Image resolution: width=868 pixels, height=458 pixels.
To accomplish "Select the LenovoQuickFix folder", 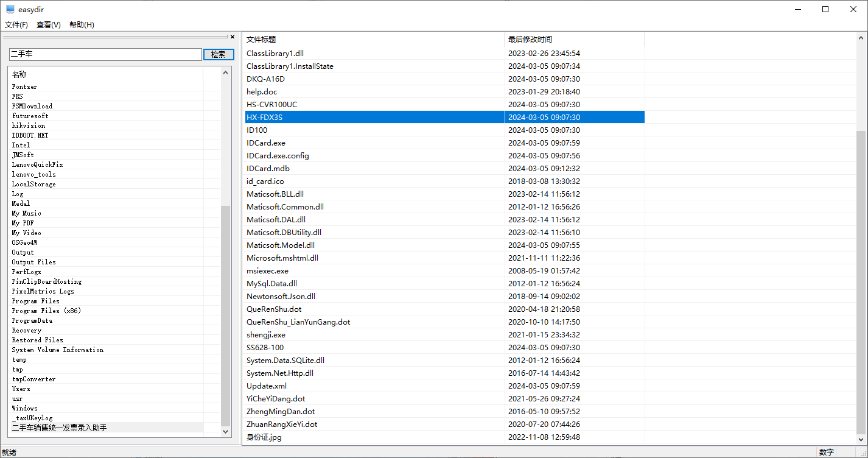I will (37, 164).
